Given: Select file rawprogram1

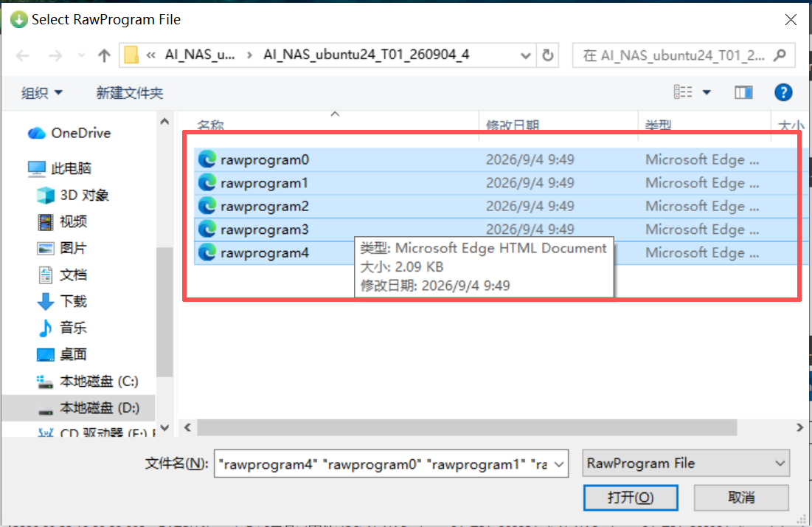Looking at the screenshot, I should coord(264,183).
